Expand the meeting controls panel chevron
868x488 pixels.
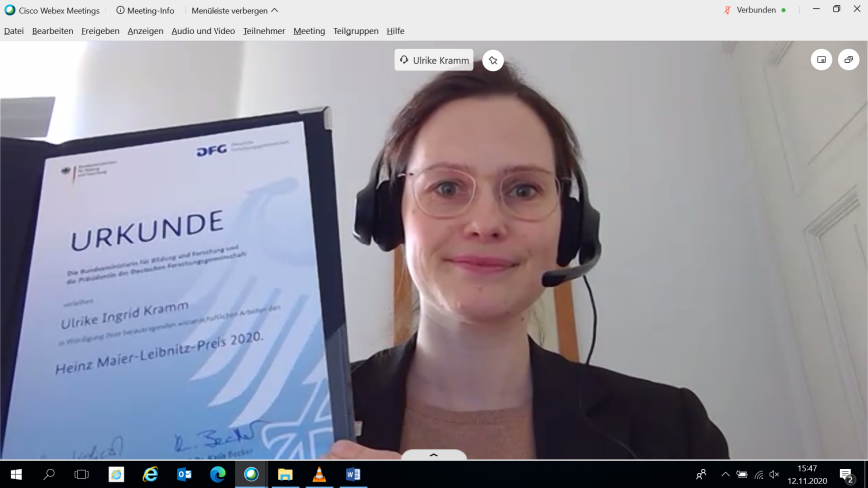[x=433, y=455]
